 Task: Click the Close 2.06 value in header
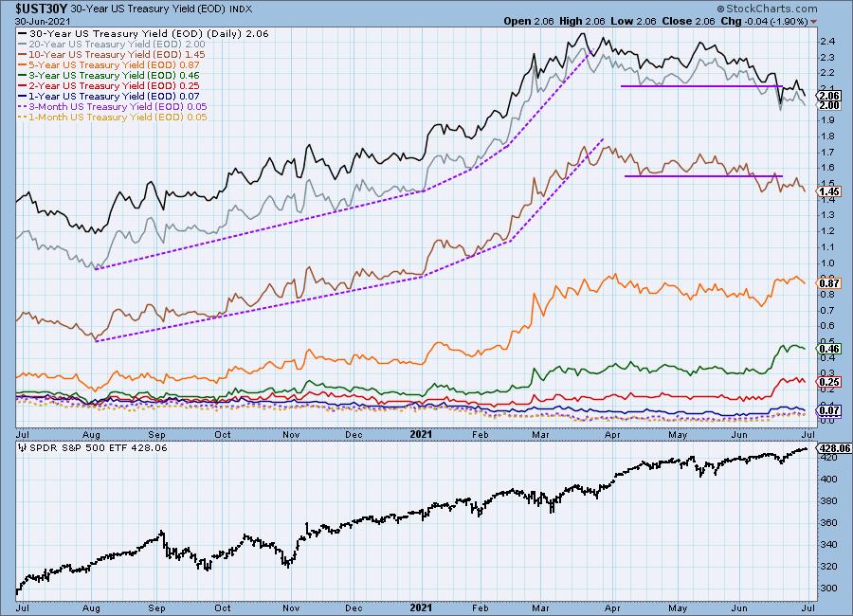tap(688, 21)
